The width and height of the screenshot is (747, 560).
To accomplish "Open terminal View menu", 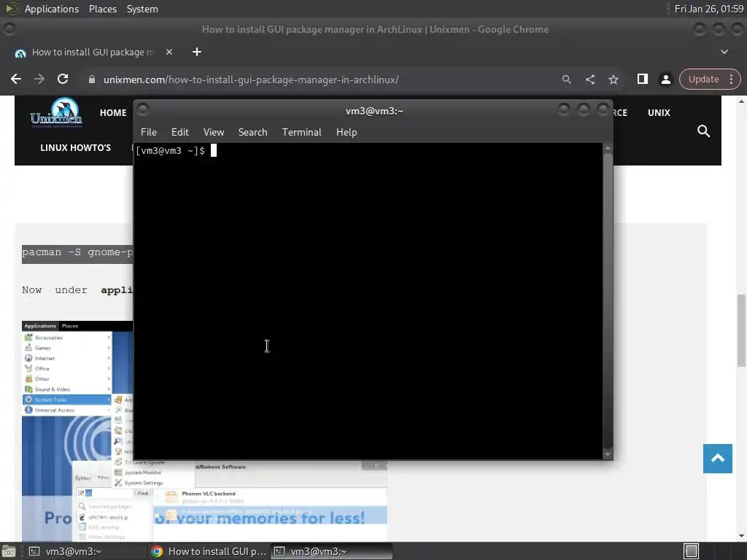I will pos(214,132).
